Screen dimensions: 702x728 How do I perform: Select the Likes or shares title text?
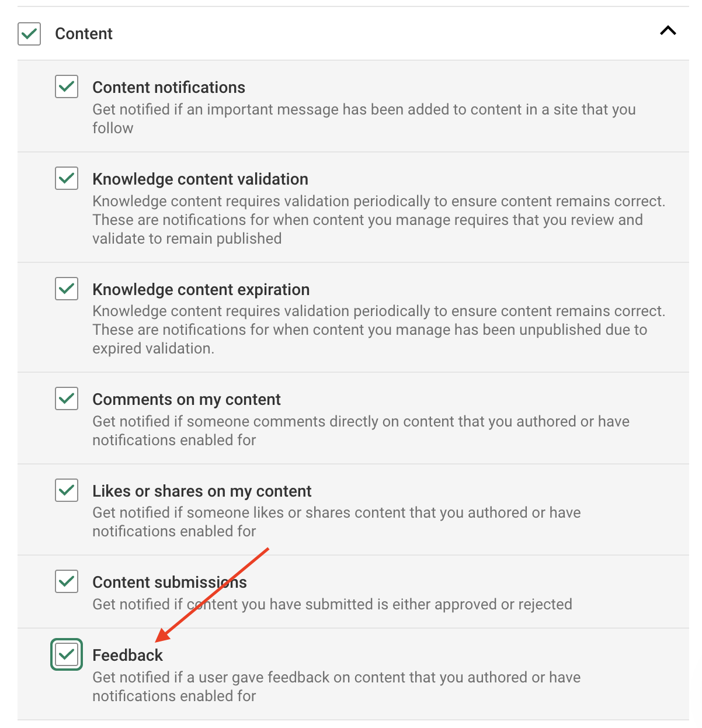[x=202, y=491]
